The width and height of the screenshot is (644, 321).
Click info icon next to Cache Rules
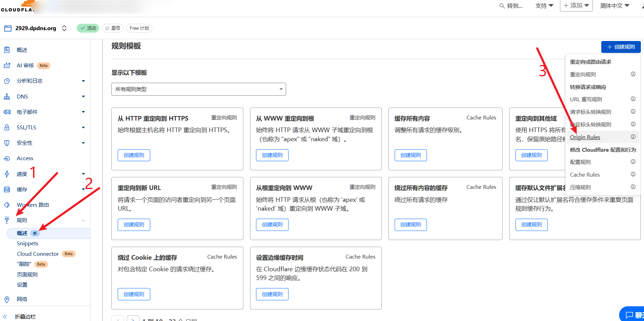coord(633,174)
